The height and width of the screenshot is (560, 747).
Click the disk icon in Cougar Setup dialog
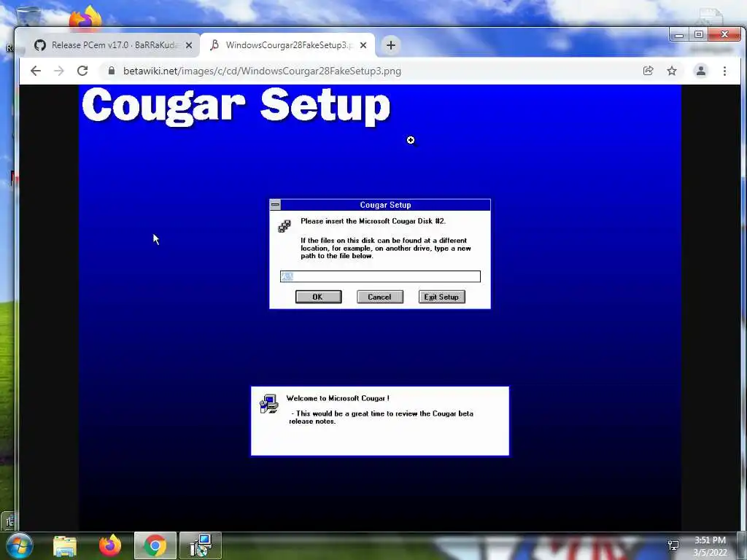[285, 226]
